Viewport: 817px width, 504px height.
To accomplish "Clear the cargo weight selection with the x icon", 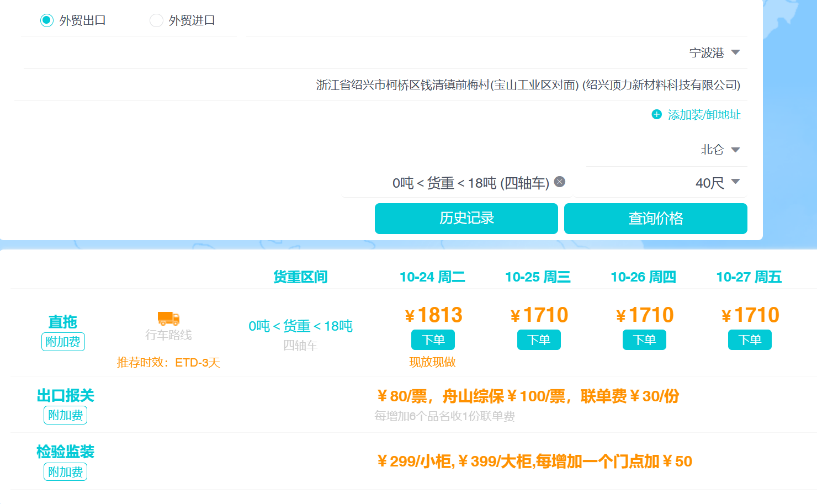I will 560,182.
